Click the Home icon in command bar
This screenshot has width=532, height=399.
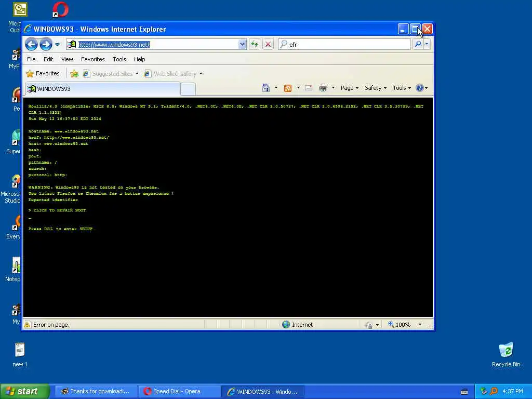click(x=265, y=88)
